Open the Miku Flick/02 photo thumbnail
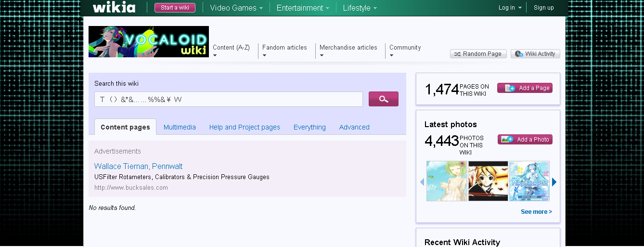This screenshot has height=247, width=644. (529, 181)
